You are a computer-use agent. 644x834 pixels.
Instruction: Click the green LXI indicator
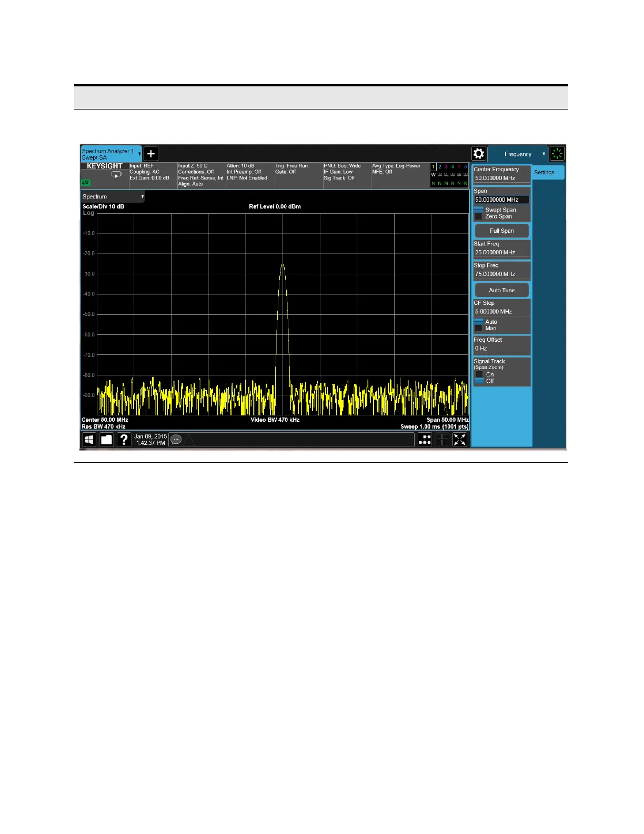tap(85, 183)
